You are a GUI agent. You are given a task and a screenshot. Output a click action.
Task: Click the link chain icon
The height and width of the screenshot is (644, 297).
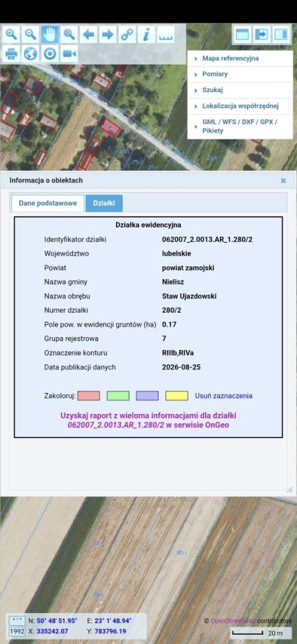(x=127, y=34)
